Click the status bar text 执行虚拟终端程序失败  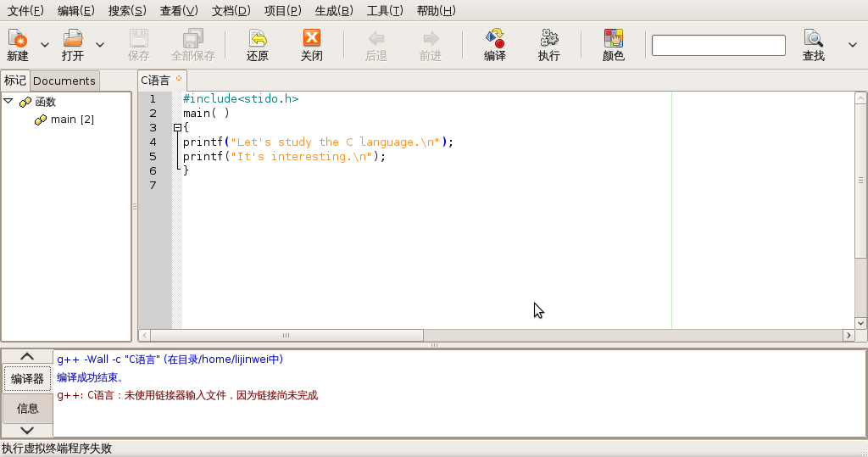click(x=57, y=449)
